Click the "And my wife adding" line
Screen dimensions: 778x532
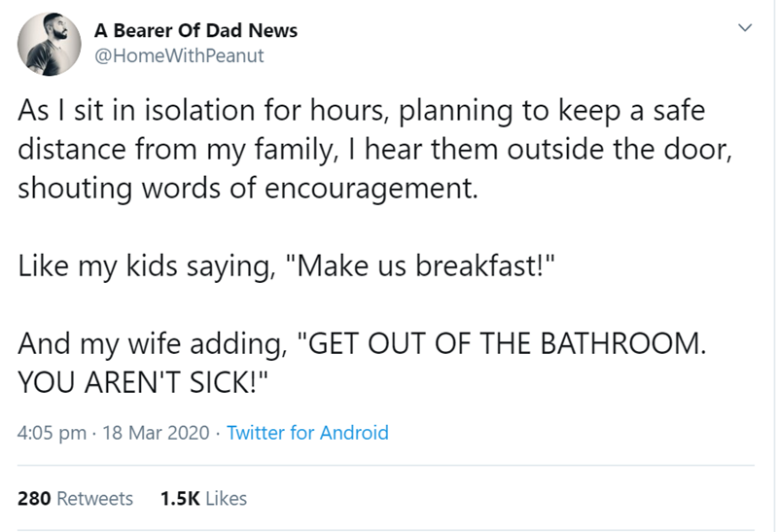[359, 342]
